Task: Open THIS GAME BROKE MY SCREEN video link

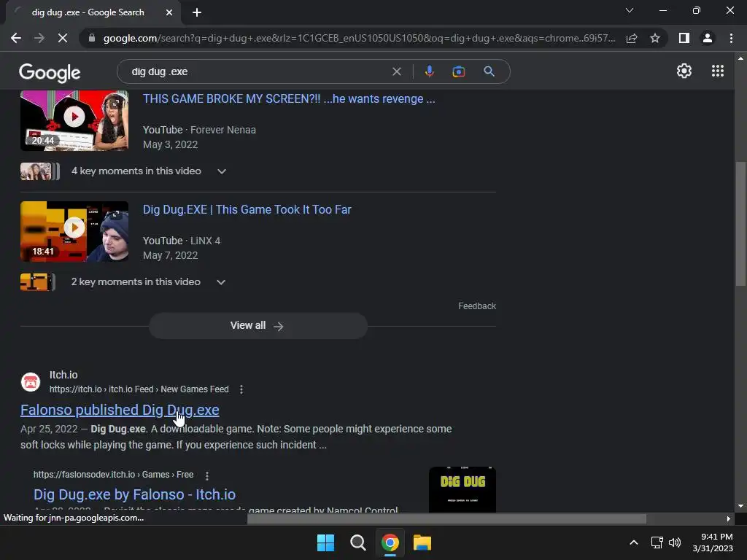Action: 289,98
